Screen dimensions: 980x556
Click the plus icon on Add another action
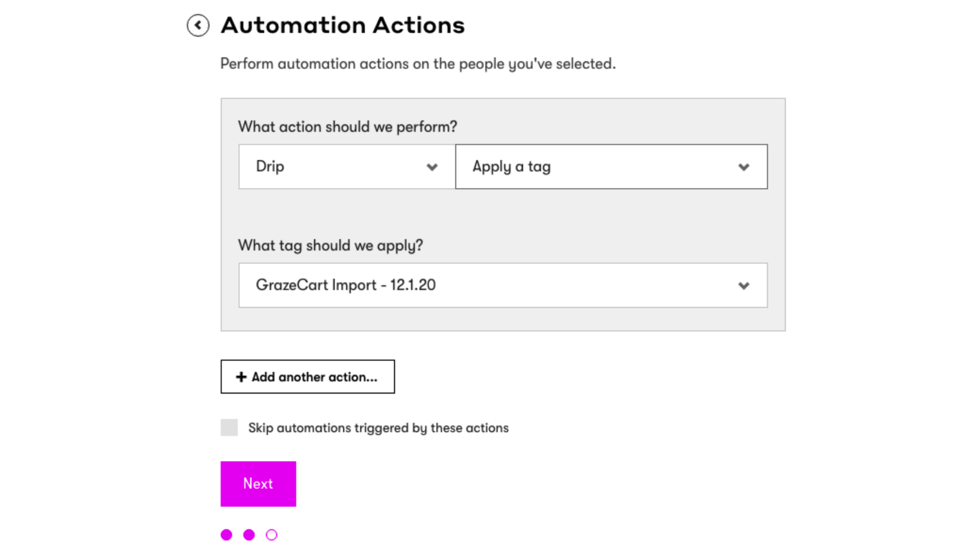(x=241, y=377)
